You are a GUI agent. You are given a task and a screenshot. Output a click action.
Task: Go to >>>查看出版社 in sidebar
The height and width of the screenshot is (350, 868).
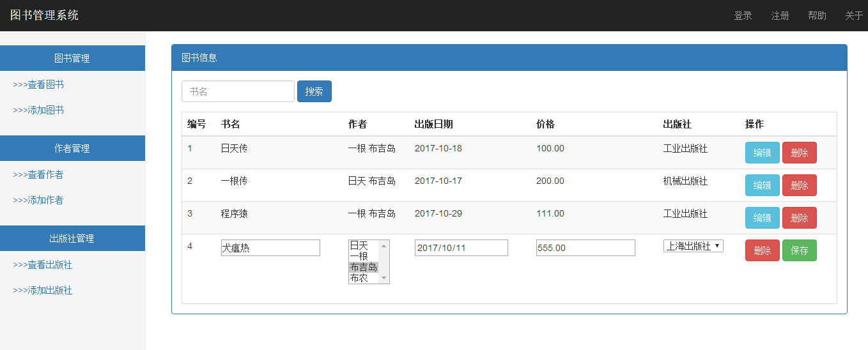[43, 264]
